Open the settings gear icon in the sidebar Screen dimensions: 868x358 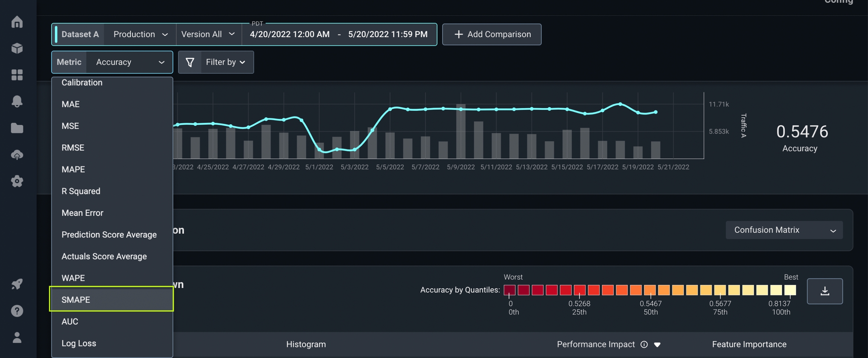click(x=17, y=181)
